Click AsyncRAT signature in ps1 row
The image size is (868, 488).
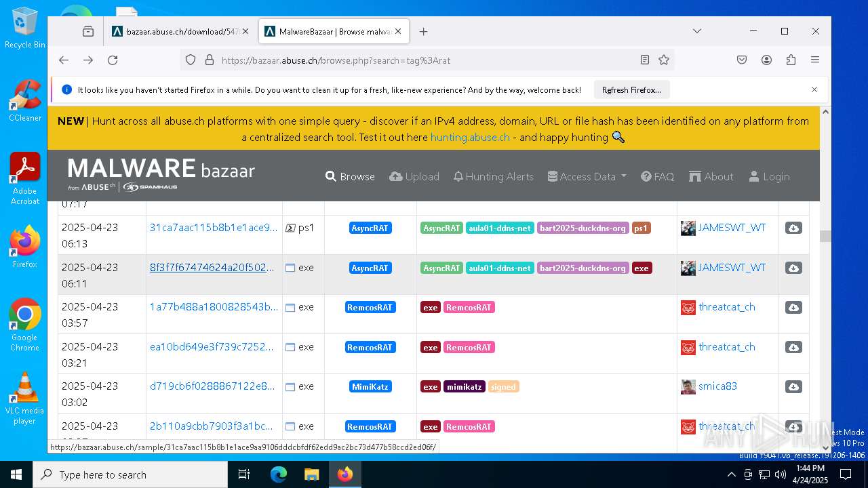point(370,228)
